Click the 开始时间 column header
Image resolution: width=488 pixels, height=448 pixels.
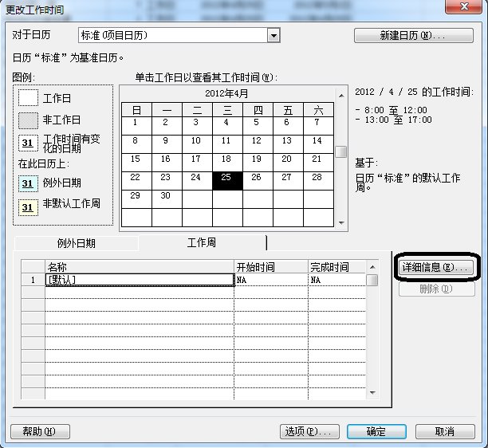pos(271,267)
